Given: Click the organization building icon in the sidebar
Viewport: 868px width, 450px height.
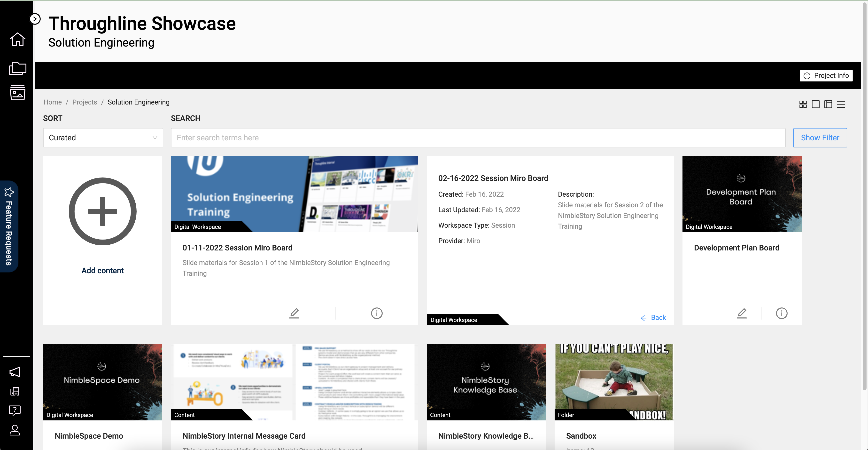Looking at the screenshot, I should [15, 391].
